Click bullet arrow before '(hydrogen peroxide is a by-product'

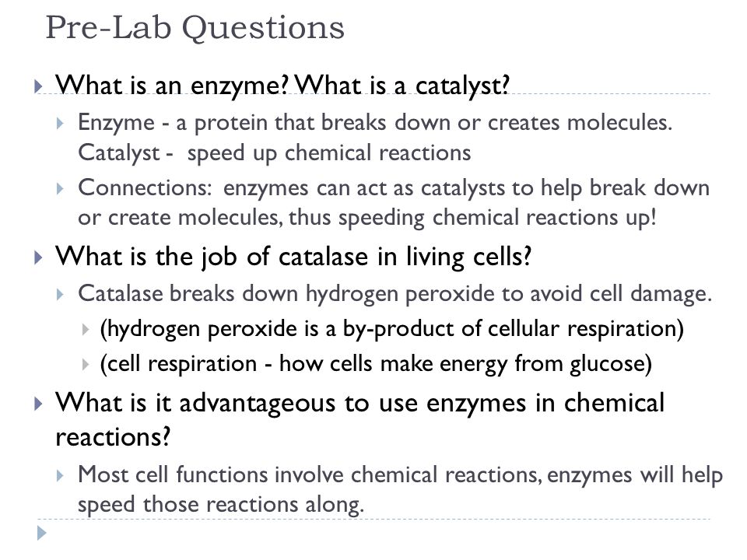[x=86, y=330]
